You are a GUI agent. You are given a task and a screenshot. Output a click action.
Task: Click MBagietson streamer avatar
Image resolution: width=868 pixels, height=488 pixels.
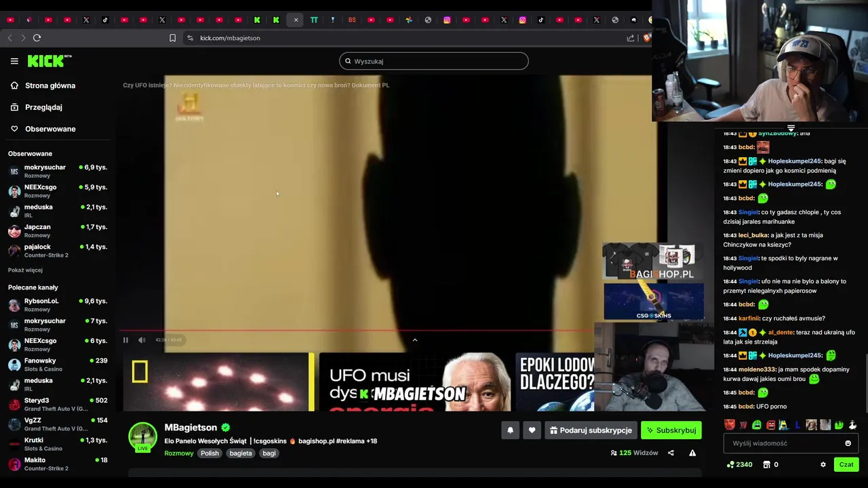point(143,436)
